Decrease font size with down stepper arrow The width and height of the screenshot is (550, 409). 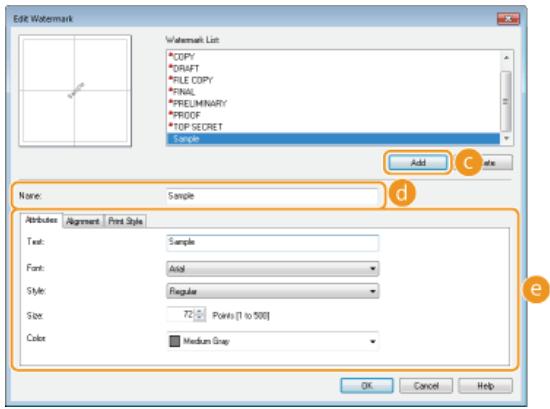coord(200,318)
